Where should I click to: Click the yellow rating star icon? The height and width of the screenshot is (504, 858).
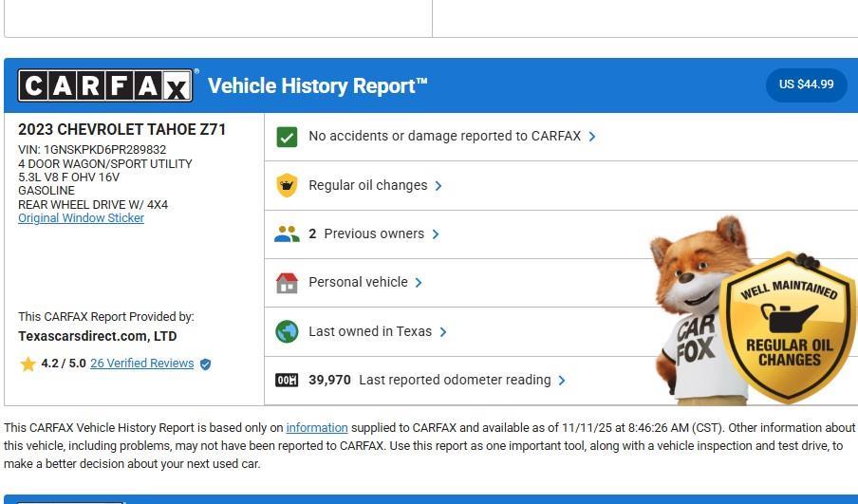click(28, 364)
